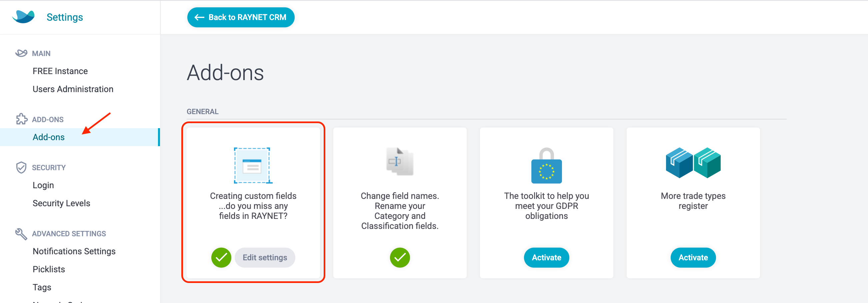Click the GDPR padlock icon
Image resolution: width=868 pixels, height=303 pixels.
546,166
